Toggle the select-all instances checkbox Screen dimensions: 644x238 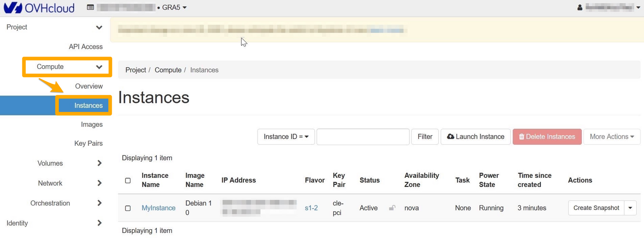tap(128, 181)
